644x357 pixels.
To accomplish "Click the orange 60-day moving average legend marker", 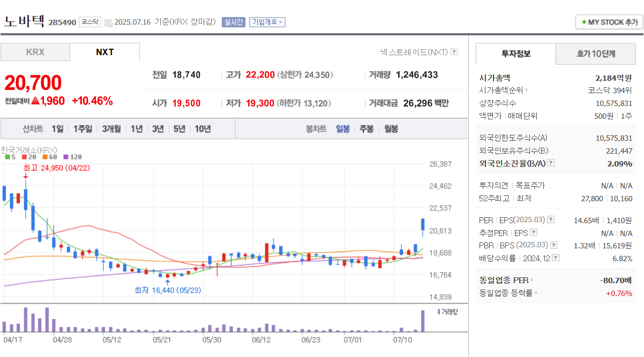I will [45, 157].
